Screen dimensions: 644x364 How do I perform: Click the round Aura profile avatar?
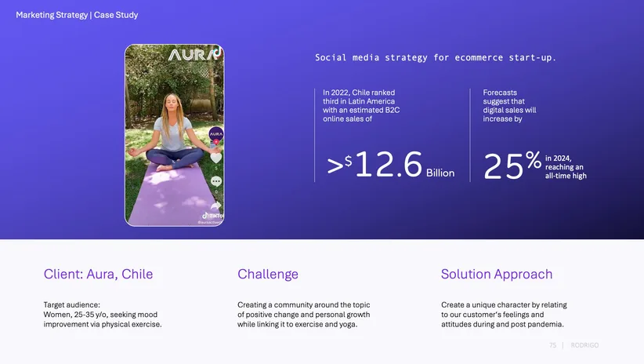[216, 133]
